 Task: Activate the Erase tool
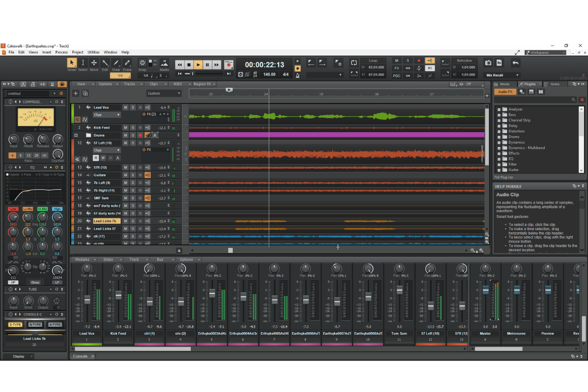(126, 63)
